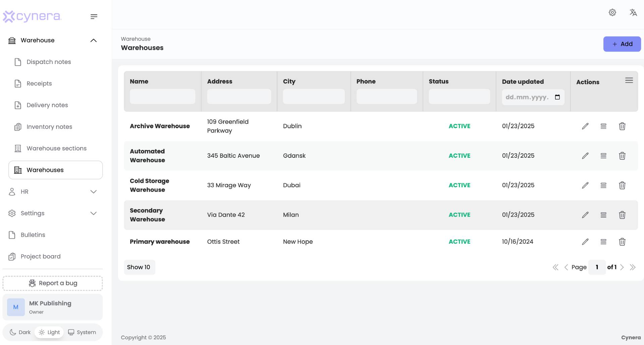
Task: Open Warehouse sections page
Action: (55, 148)
